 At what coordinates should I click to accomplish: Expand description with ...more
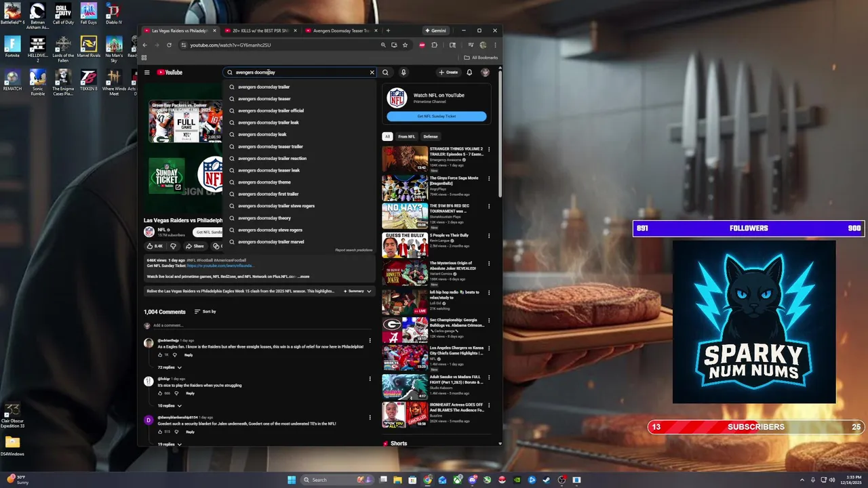303,277
